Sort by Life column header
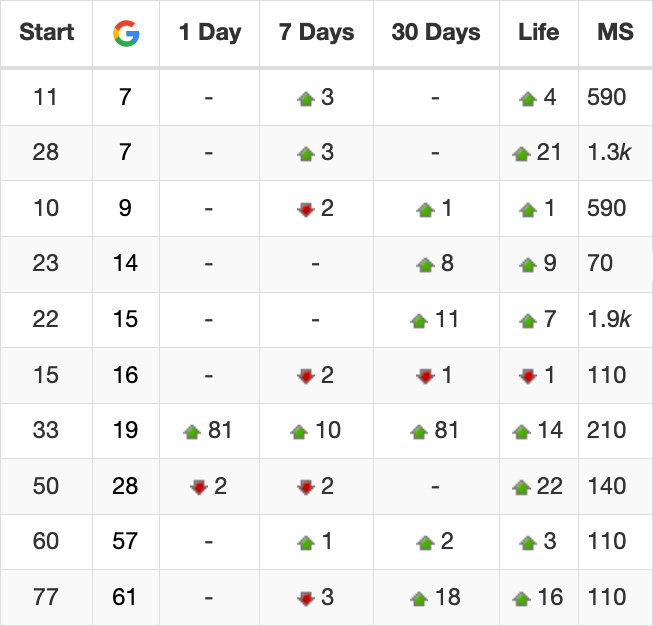Screen dimensions: 653x626 pos(538,32)
